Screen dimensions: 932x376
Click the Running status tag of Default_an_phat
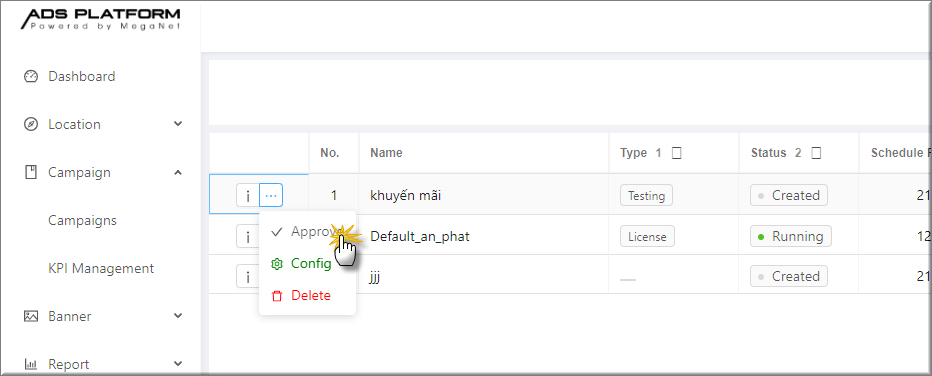(x=791, y=236)
